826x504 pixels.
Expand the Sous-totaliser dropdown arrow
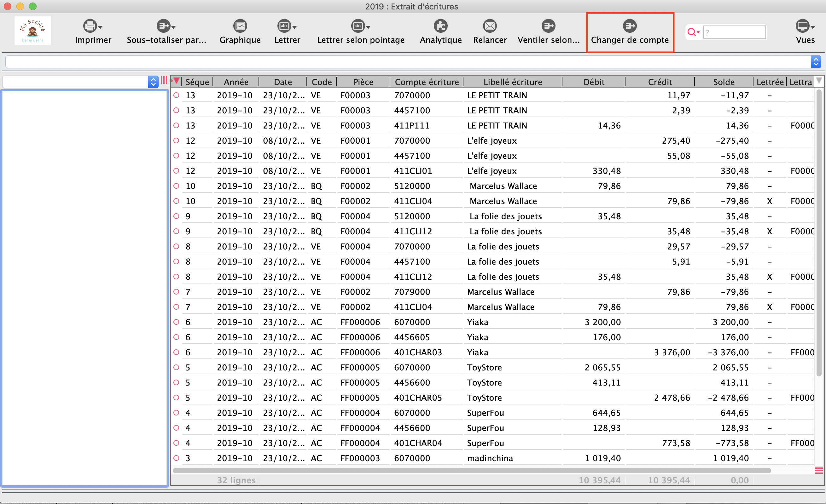[x=173, y=27]
